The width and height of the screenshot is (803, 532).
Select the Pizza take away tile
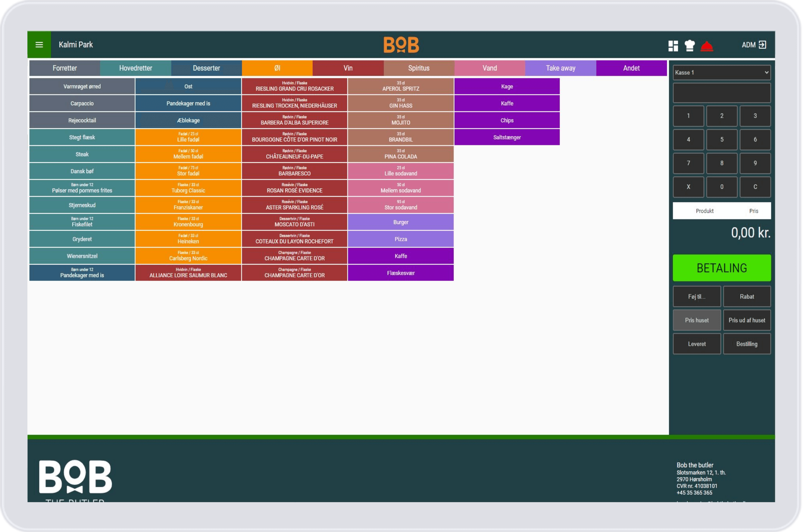(401, 239)
